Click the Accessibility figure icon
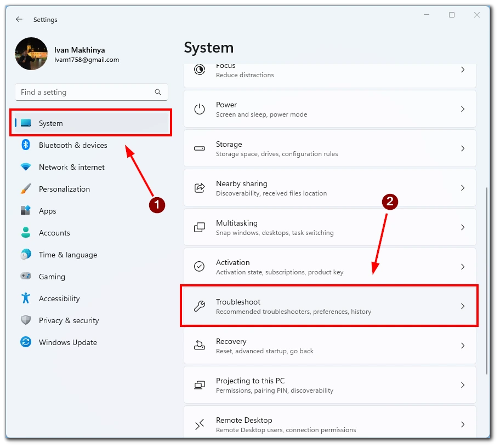The height and width of the screenshot is (448, 500). point(26,298)
